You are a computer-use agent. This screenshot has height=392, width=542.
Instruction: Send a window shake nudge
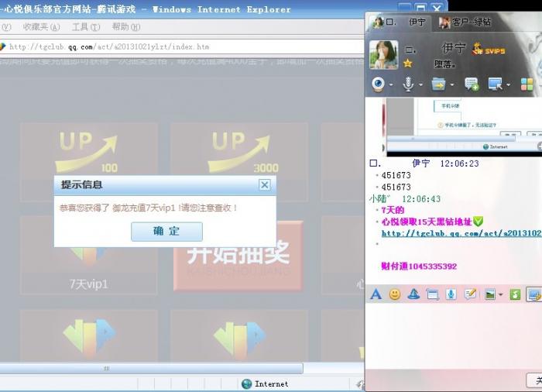click(432, 294)
